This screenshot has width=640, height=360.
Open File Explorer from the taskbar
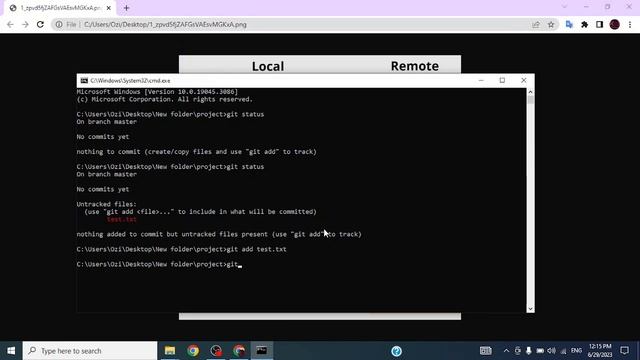[x=170, y=351]
